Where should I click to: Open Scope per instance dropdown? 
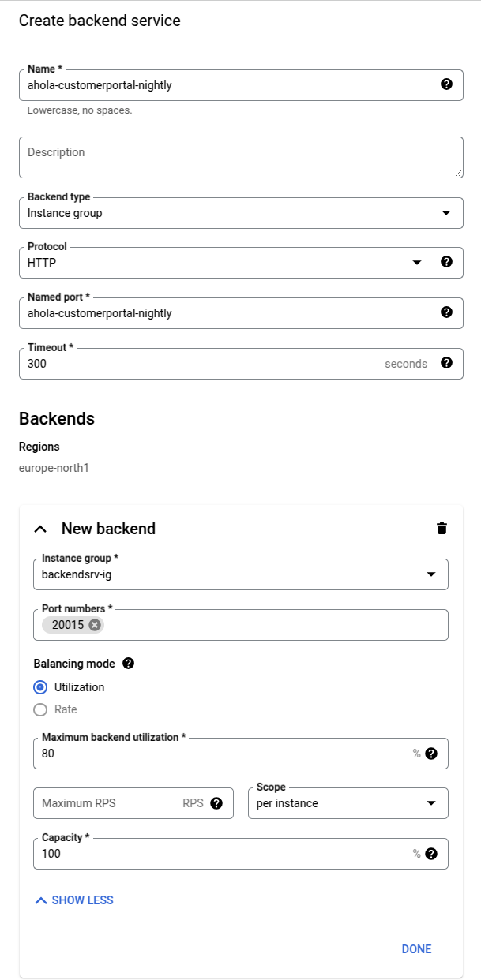coord(348,803)
